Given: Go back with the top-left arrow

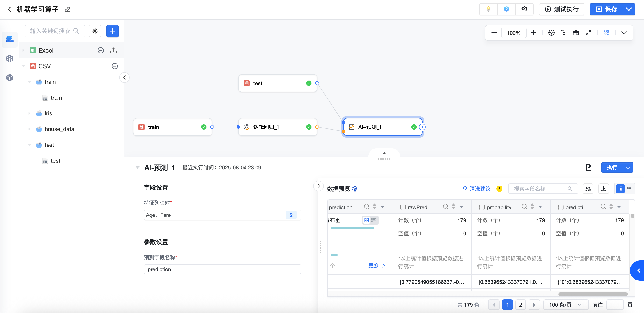Looking at the screenshot, I should 10,9.
